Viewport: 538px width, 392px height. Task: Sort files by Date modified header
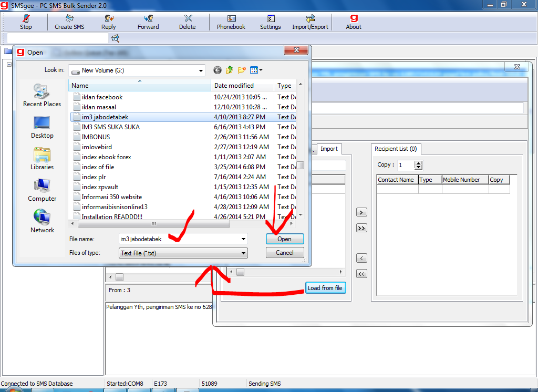242,86
